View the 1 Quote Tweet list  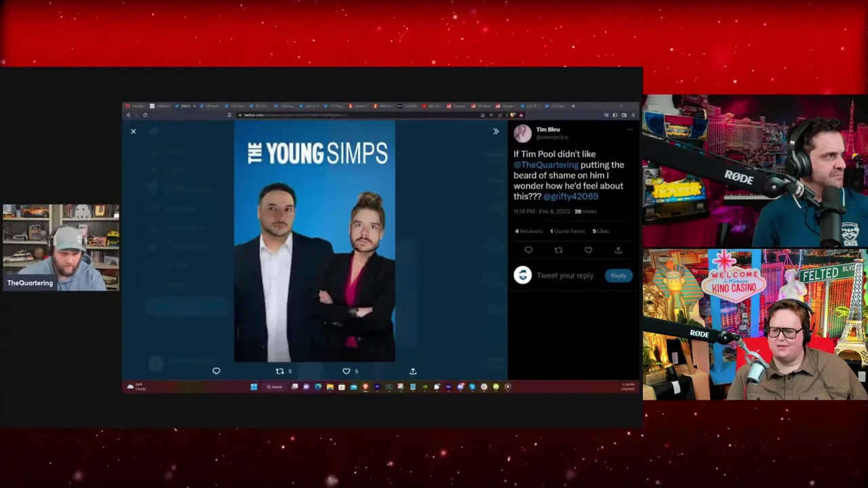tap(568, 231)
